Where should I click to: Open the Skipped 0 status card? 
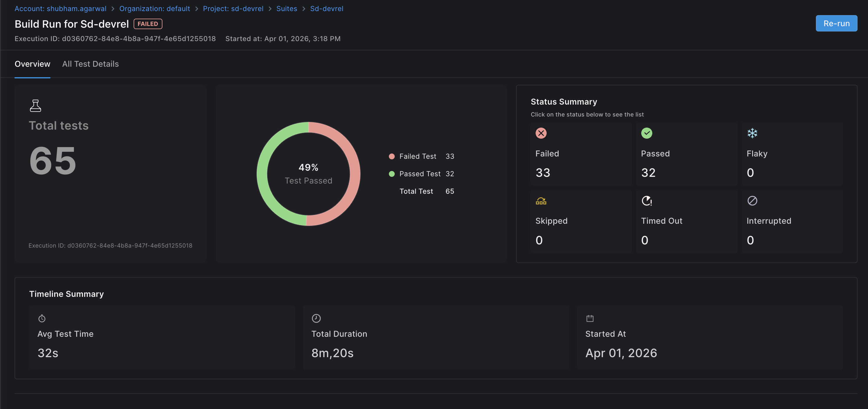point(581,221)
